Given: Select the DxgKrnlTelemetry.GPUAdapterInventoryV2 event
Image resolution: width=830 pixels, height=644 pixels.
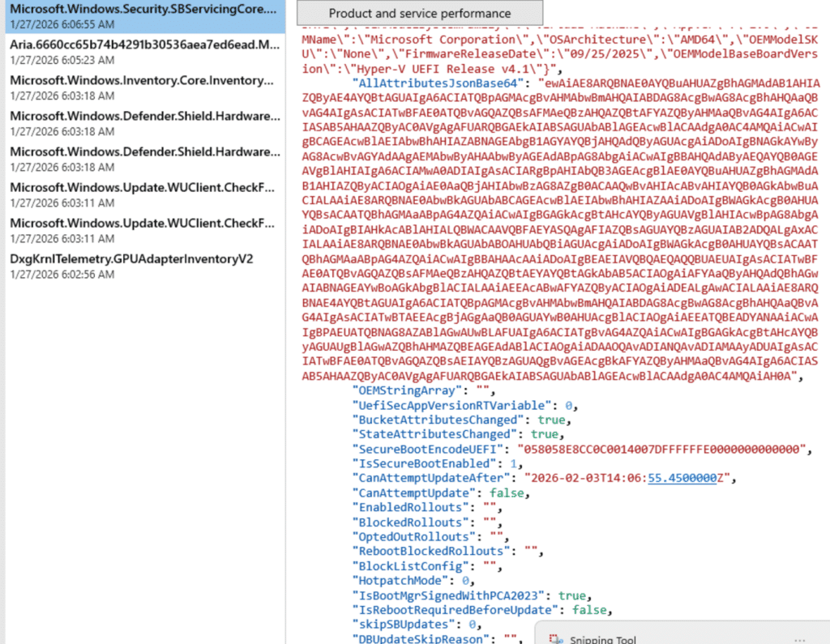Looking at the screenshot, I should tap(132, 266).
